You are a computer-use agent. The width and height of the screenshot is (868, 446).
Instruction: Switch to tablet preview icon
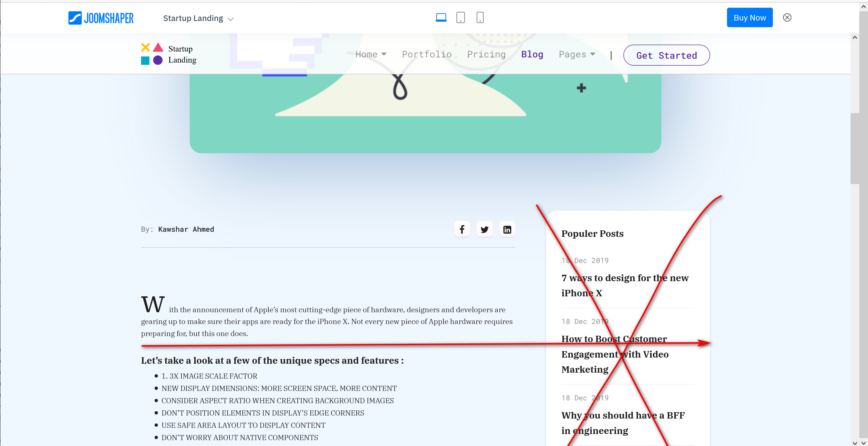(460, 17)
